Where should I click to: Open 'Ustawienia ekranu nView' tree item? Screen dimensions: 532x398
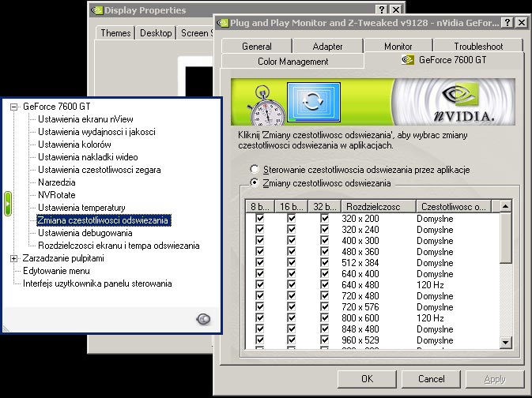(85, 119)
